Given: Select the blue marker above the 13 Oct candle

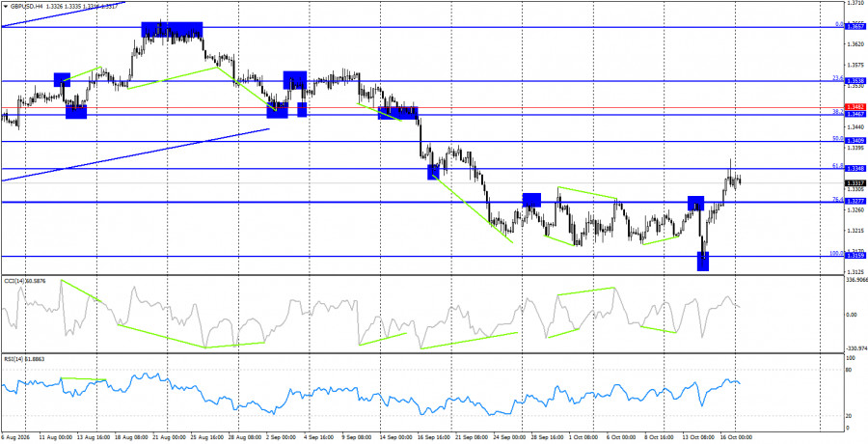Looking at the screenshot, I should click(695, 203).
